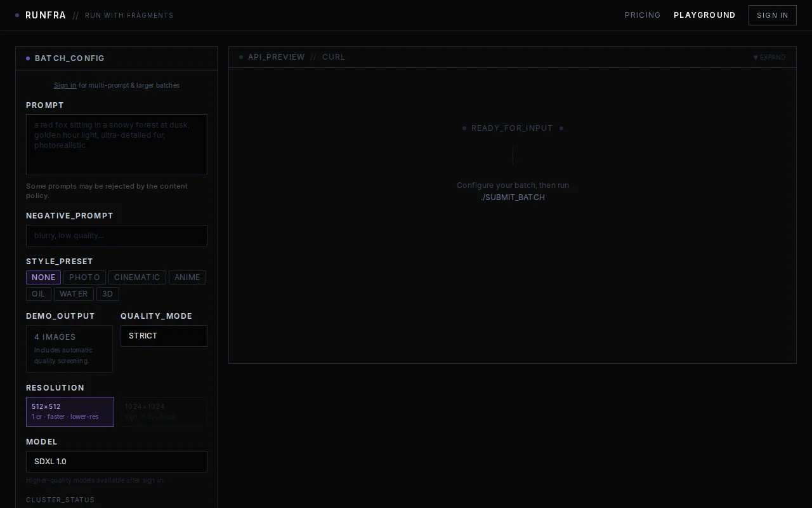Select the WATER style preset
The height and width of the screenshot is (508, 812).
pyautogui.click(x=74, y=294)
